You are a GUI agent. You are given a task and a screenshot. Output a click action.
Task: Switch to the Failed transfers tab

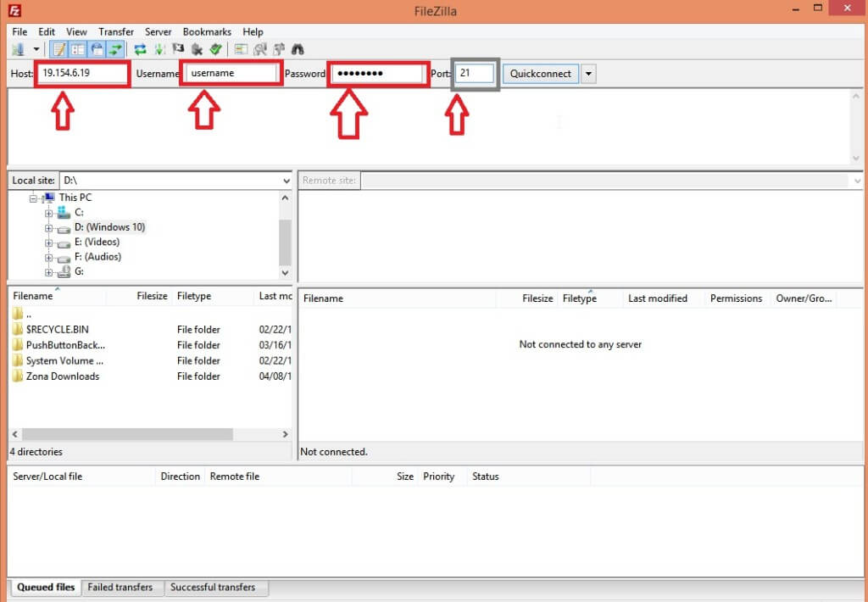coord(120,587)
